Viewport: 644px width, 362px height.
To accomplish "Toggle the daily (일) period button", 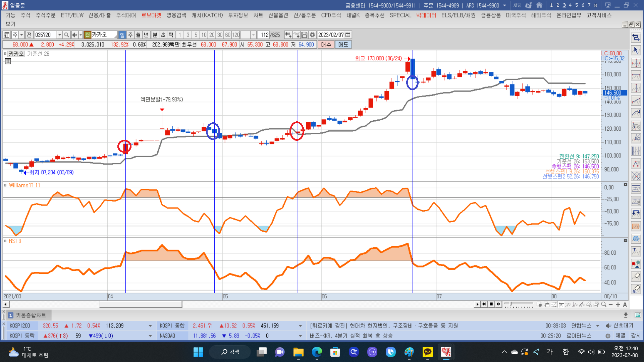I will point(122,35).
